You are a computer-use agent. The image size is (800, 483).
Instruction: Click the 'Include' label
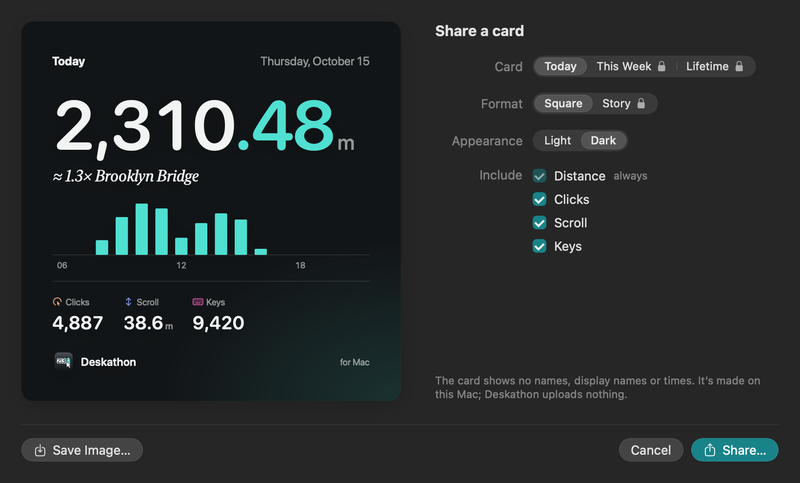pos(501,175)
